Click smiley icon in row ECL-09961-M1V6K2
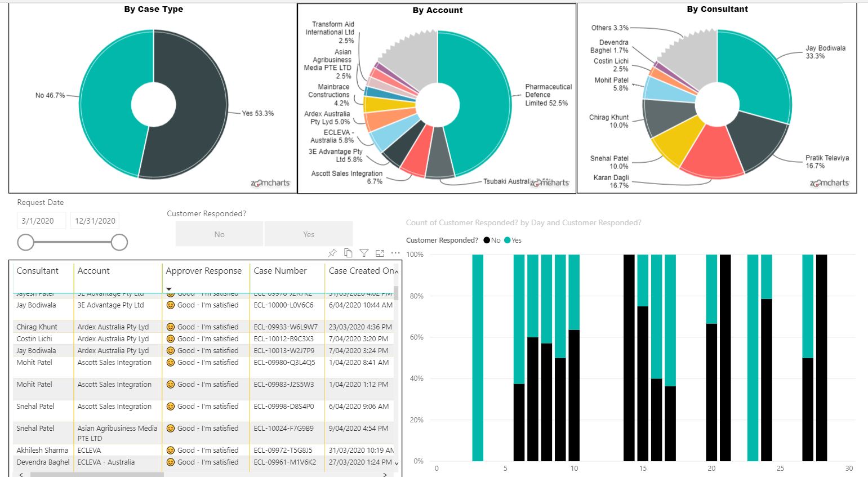Image resolution: width=868 pixels, height=477 pixels. (170, 462)
